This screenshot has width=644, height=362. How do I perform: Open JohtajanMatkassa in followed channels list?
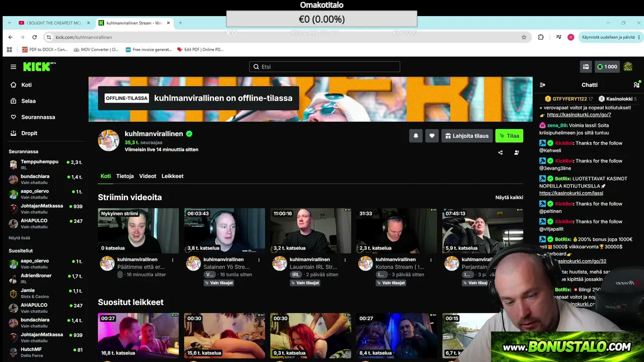click(45, 209)
